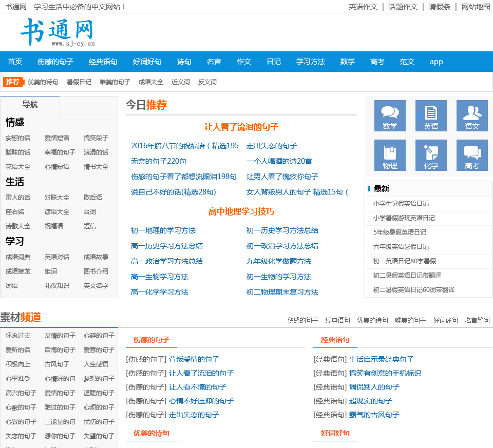Viewport: 493px width, 448px height.
Task: Select the 语文 people icon tile
Action: point(472,115)
